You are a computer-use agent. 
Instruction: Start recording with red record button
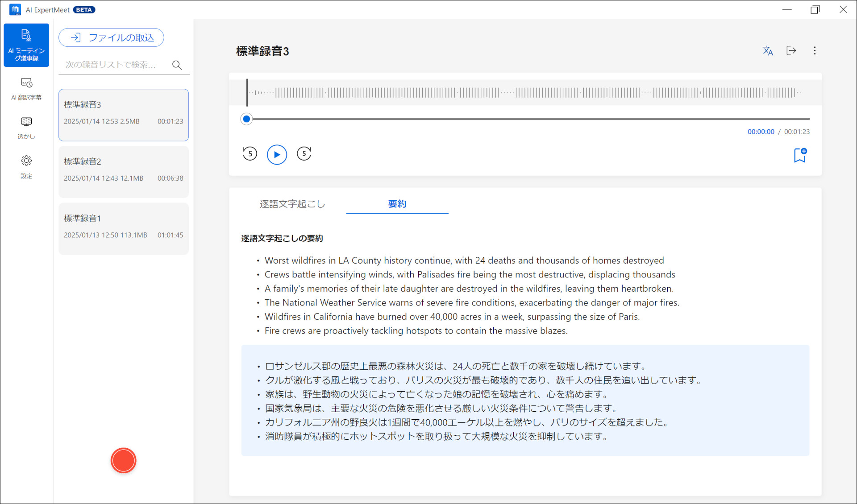[x=123, y=460]
